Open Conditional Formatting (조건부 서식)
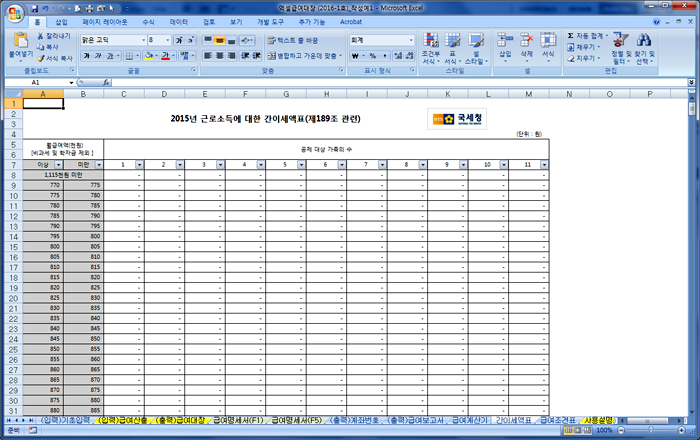 point(431,48)
